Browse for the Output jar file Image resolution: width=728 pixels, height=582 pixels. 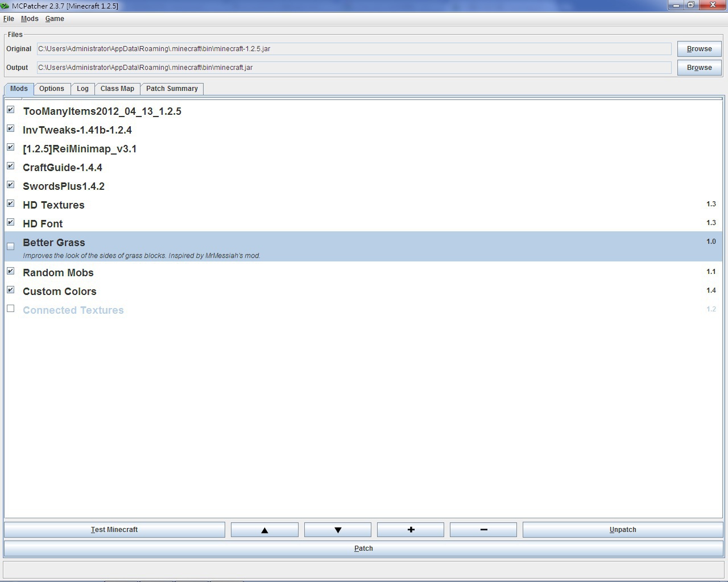[x=699, y=68]
